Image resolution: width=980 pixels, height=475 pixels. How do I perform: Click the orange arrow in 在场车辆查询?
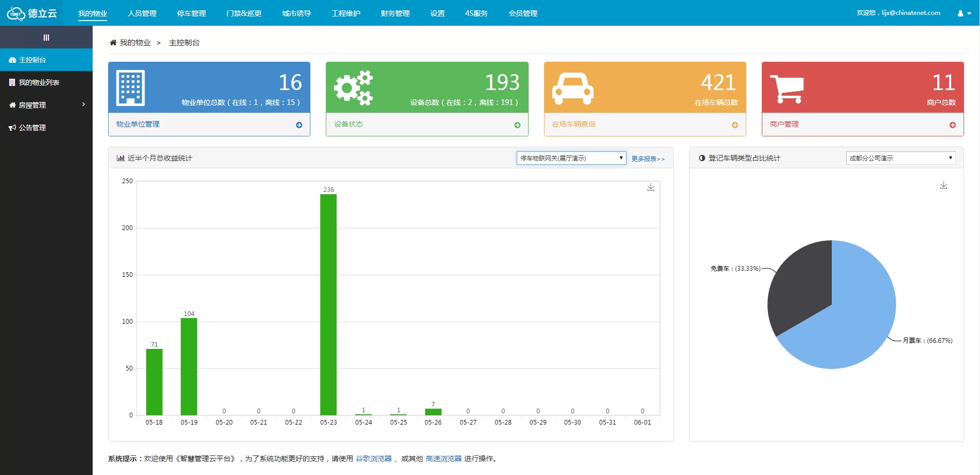click(734, 125)
